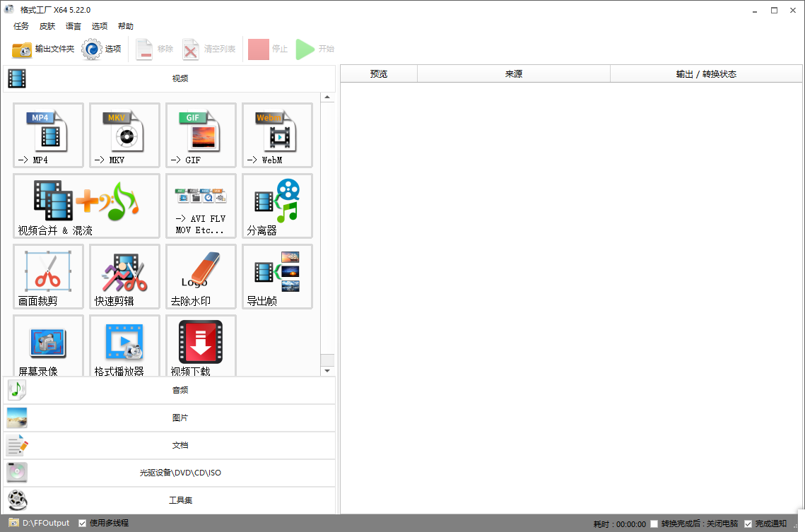This screenshot has height=532, width=805.
Task: Open the 帮助 menu
Action: coord(125,26)
